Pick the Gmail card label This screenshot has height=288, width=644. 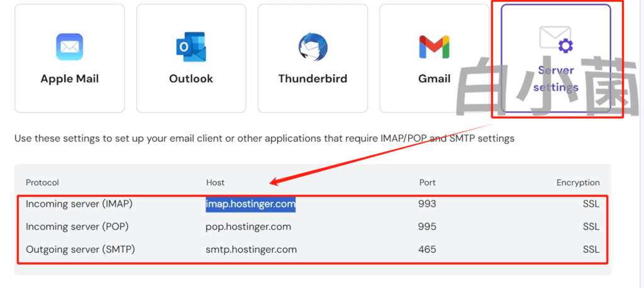(x=434, y=79)
